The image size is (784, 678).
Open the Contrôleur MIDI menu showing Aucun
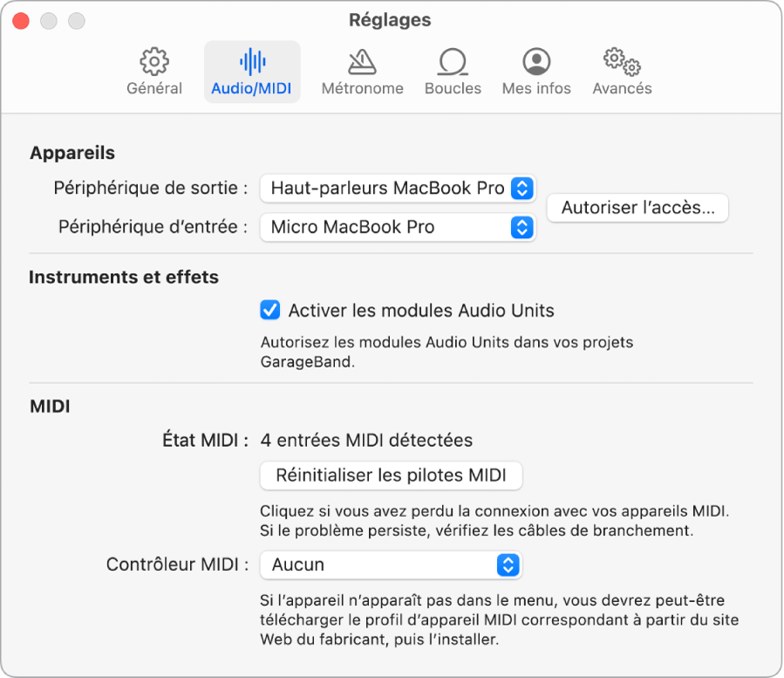tap(391, 565)
